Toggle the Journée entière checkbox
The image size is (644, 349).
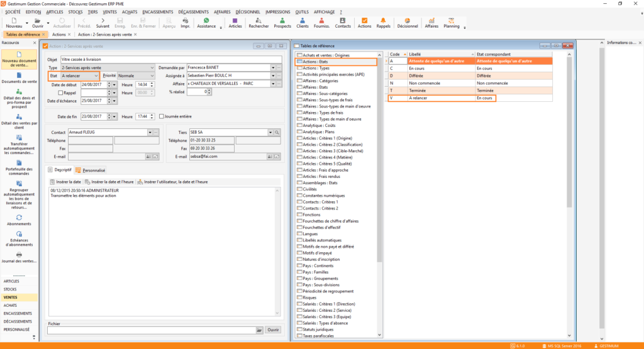click(162, 116)
